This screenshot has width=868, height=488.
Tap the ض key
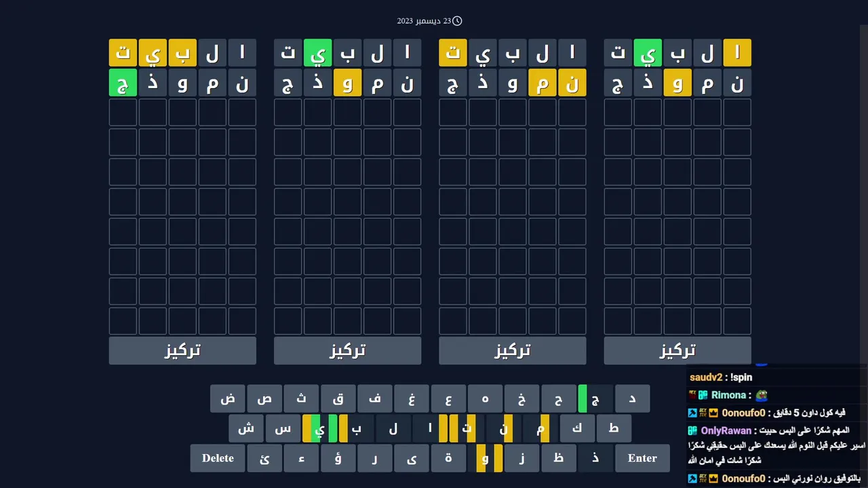[228, 399]
